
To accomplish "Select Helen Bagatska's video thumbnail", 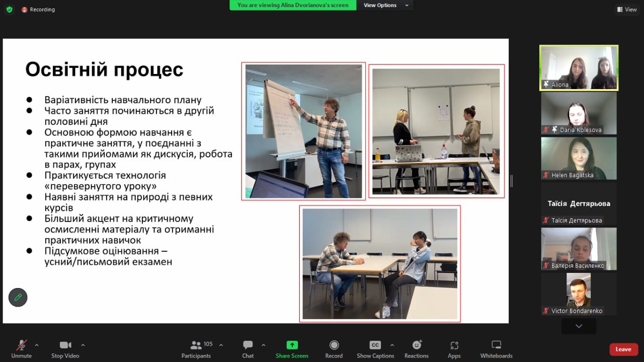I will click(579, 158).
